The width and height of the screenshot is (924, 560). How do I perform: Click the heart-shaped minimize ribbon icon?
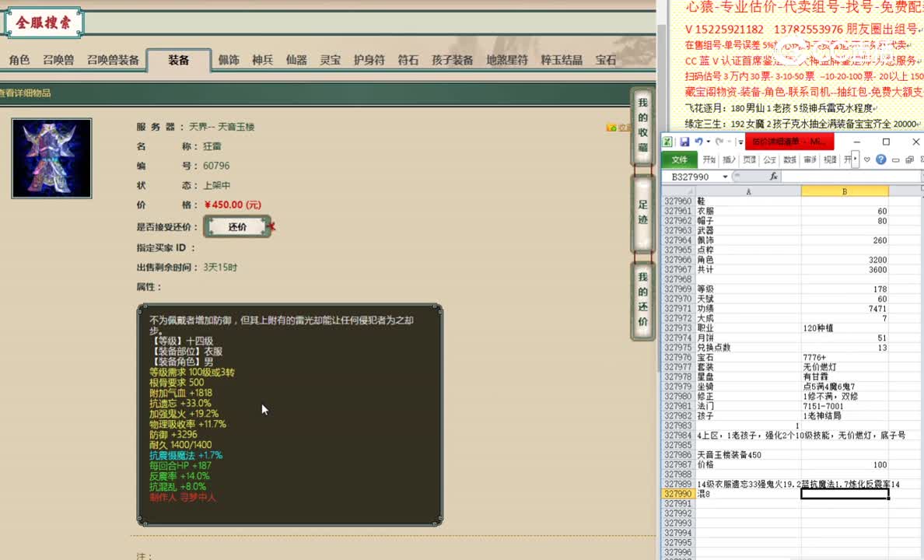pos(867,159)
